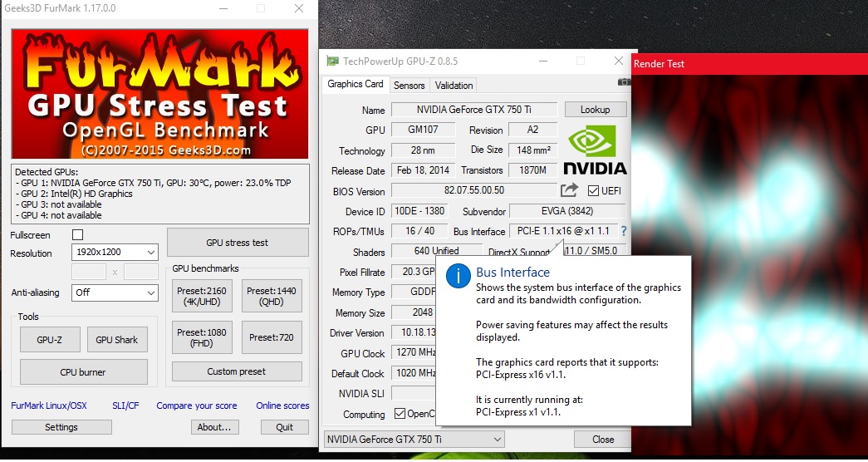Open FurMark Settings
Viewport: 868px width, 462px height.
[61, 427]
